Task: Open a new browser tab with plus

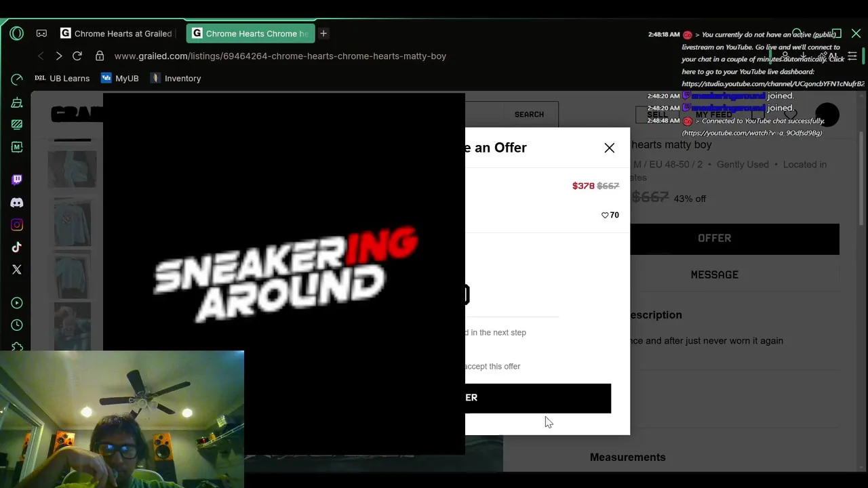Action: coord(323,33)
